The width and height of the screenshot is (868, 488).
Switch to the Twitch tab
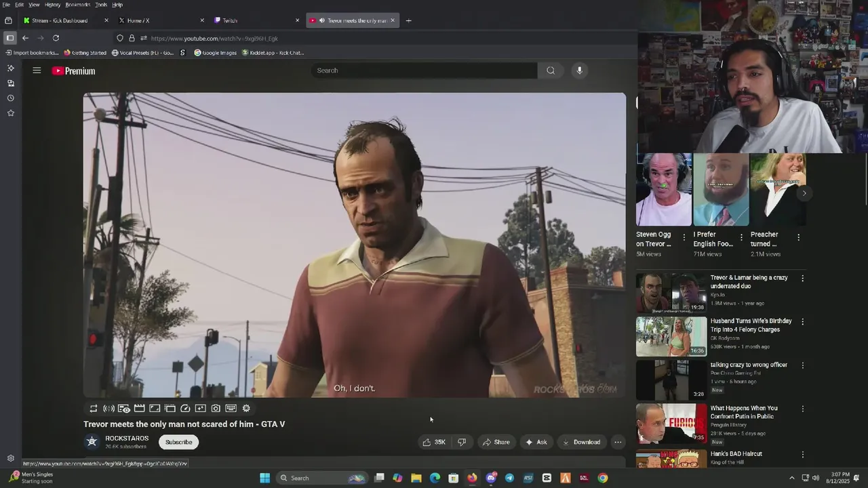coord(256,20)
